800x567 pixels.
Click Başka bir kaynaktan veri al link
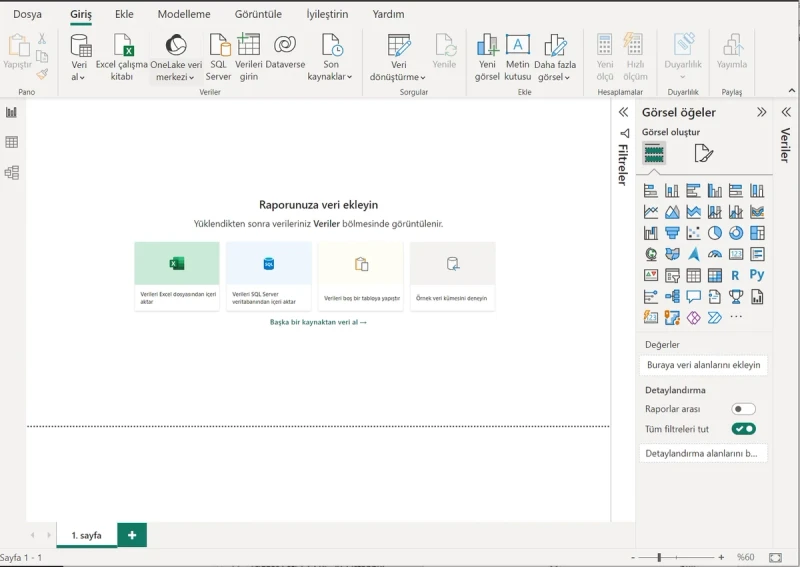pyautogui.click(x=318, y=322)
